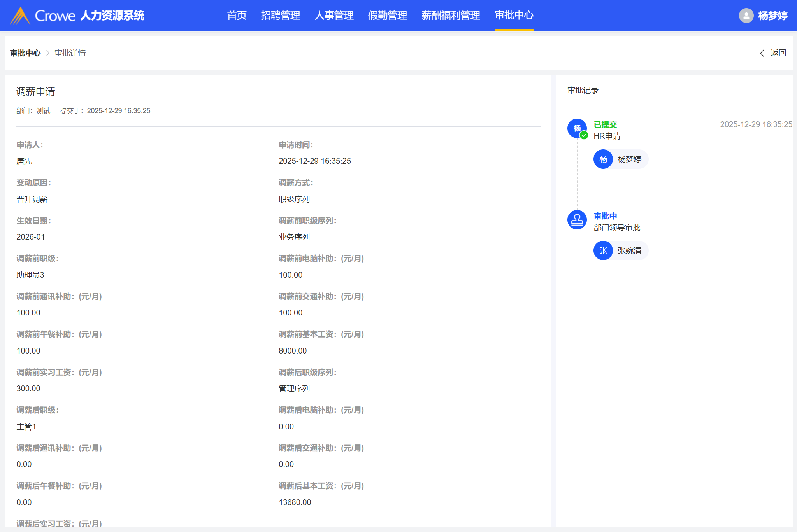Click the approval stamp icon for 审批中
Viewport: 797px width, 532px height.
point(577,220)
